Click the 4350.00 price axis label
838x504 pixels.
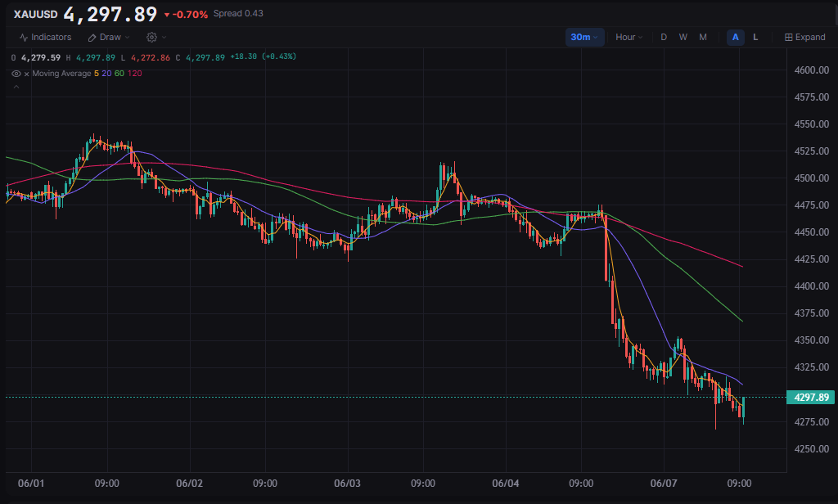pos(812,340)
